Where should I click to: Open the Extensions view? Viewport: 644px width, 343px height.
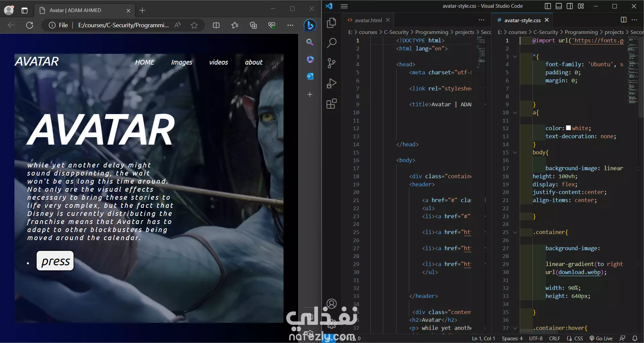point(332,104)
